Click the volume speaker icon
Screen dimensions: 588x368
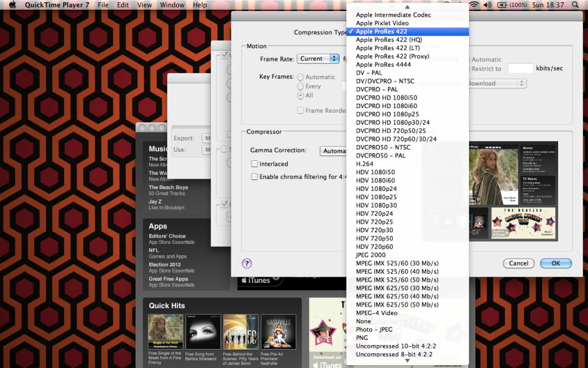pos(488,5)
